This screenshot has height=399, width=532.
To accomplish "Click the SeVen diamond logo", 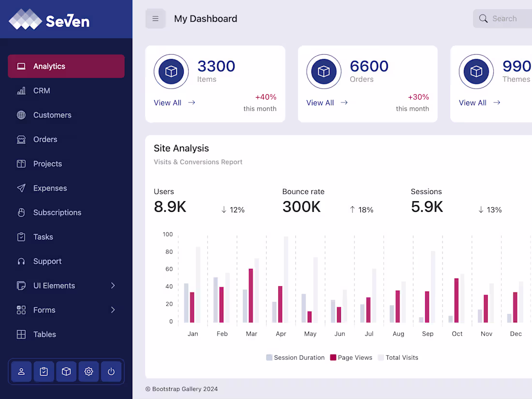I will pos(26,19).
